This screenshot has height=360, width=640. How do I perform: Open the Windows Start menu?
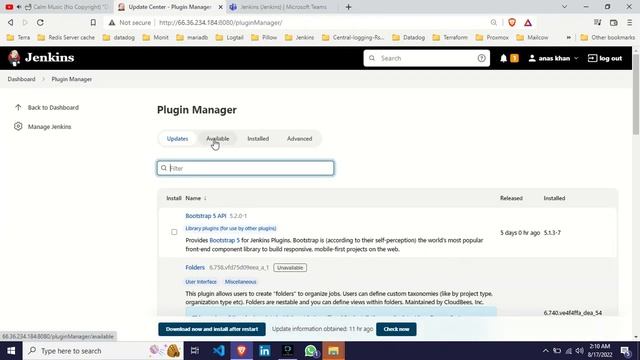pos(11,351)
